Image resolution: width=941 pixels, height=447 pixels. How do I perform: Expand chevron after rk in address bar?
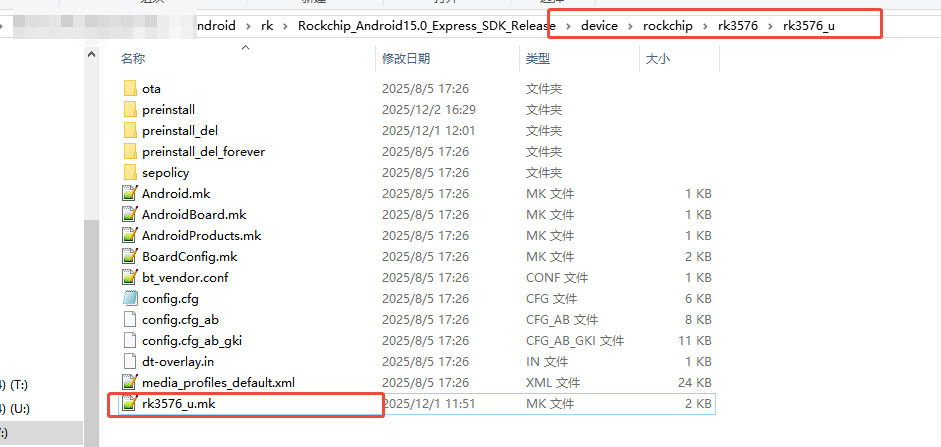pyautogui.click(x=286, y=26)
